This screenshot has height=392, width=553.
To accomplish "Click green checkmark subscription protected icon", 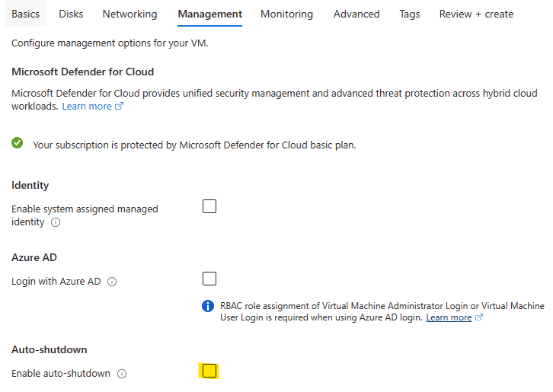I will [x=17, y=143].
